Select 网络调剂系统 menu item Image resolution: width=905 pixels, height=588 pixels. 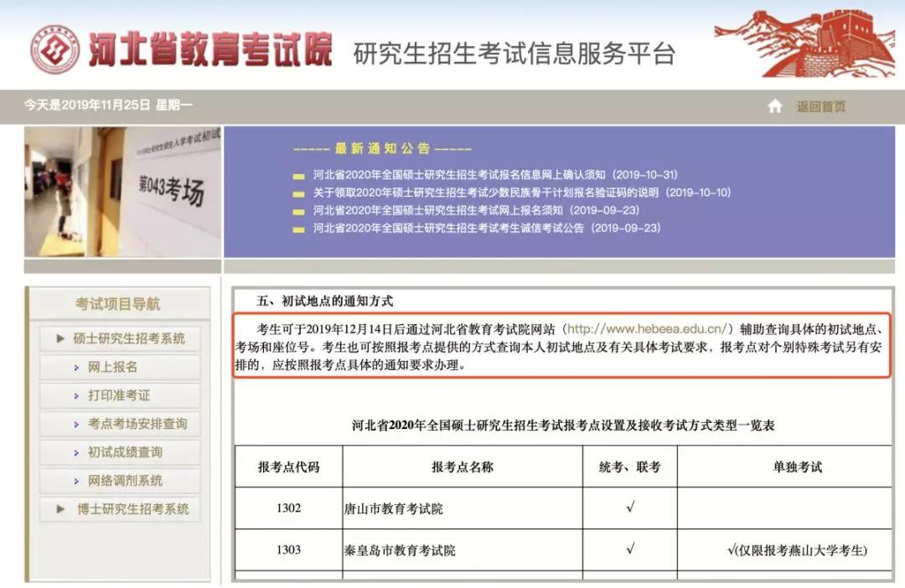(x=120, y=481)
